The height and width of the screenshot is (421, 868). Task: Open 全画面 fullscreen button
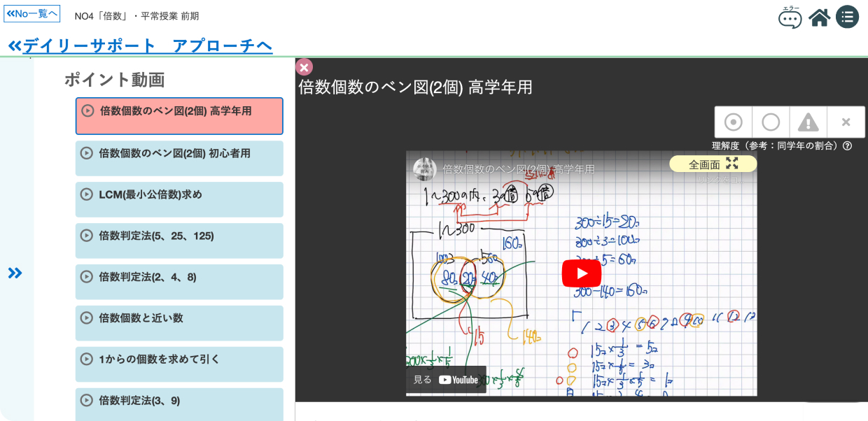tap(713, 164)
